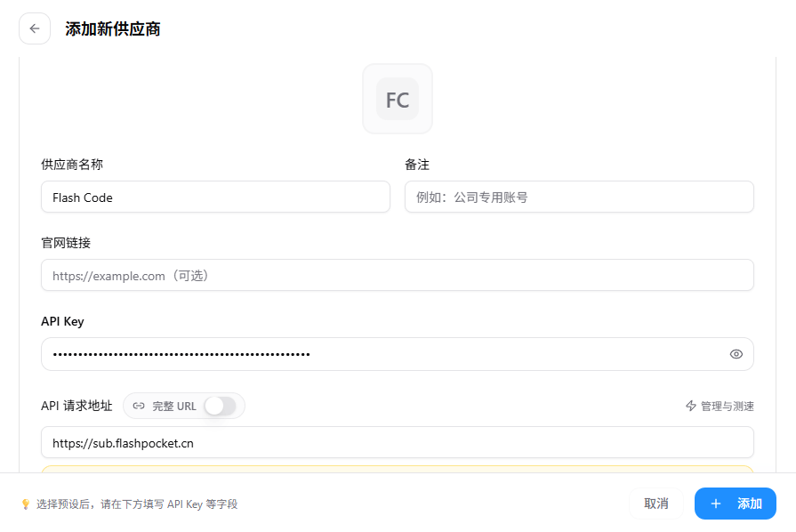Click the 备注 notes input field

579,197
